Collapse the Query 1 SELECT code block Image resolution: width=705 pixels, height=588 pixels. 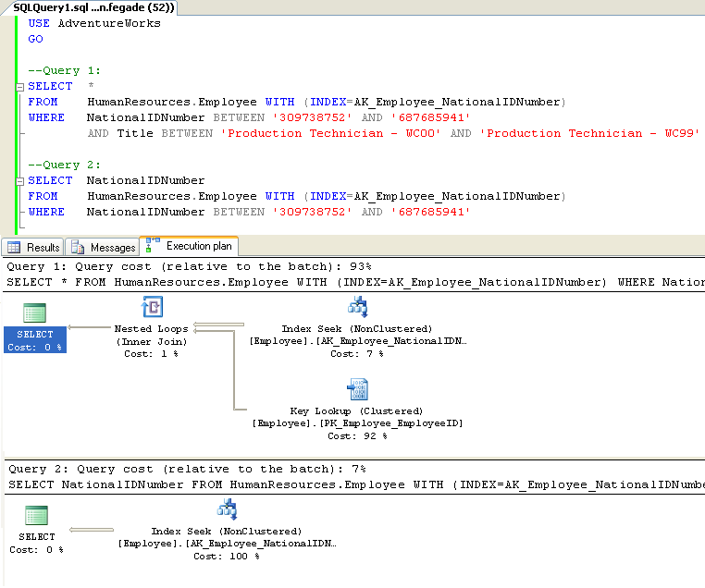tap(19, 87)
